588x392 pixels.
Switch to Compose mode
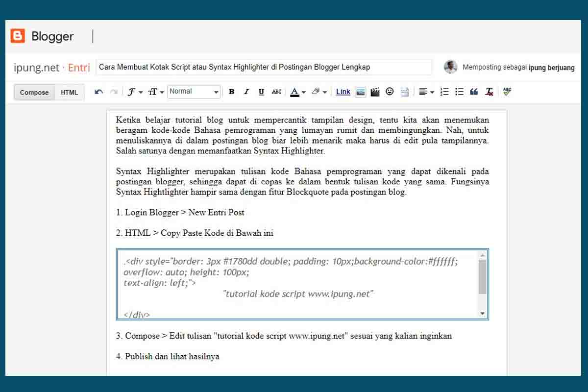(x=34, y=92)
